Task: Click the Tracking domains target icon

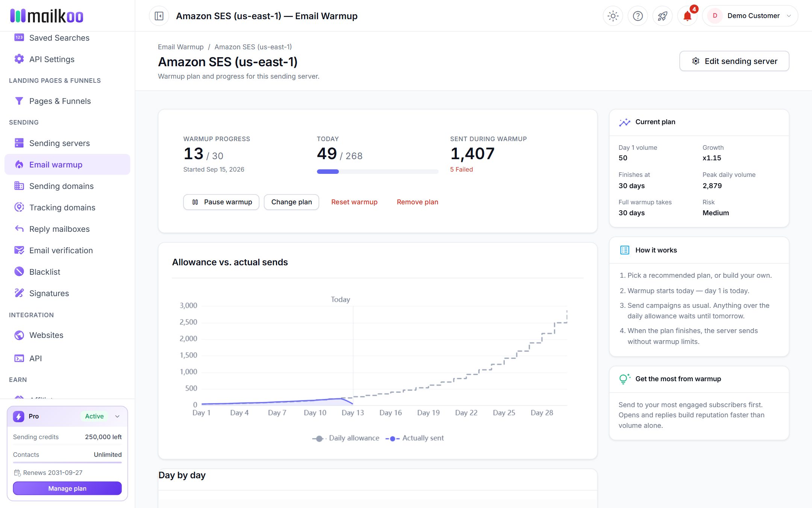Action: (19, 207)
